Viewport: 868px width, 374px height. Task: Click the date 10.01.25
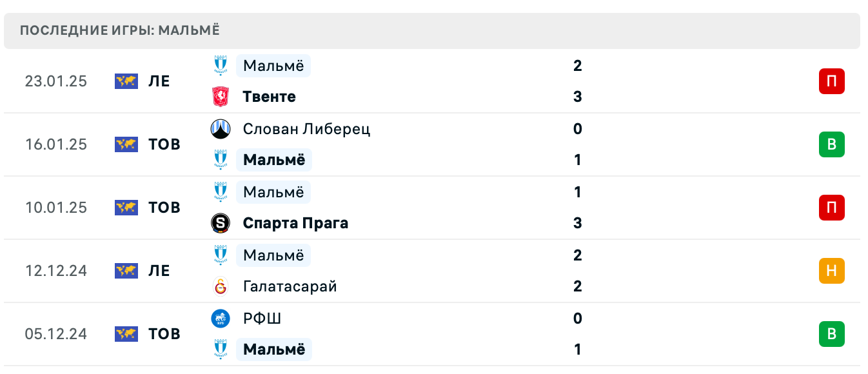coord(56,208)
